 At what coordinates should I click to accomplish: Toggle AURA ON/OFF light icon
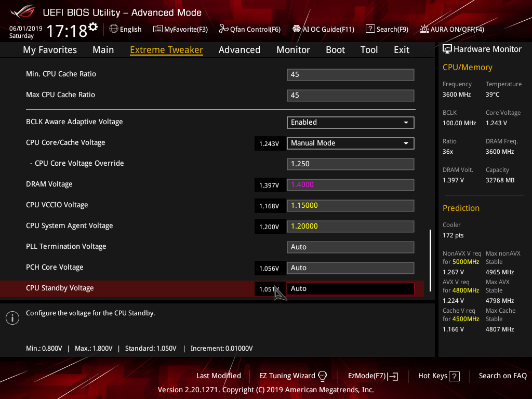(x=424, y=29)
